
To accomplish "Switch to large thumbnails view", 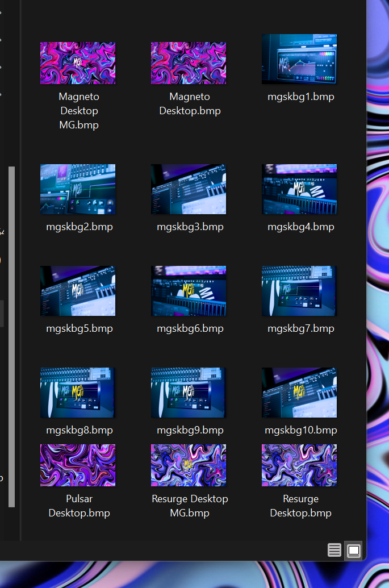I will click(353, 550).
